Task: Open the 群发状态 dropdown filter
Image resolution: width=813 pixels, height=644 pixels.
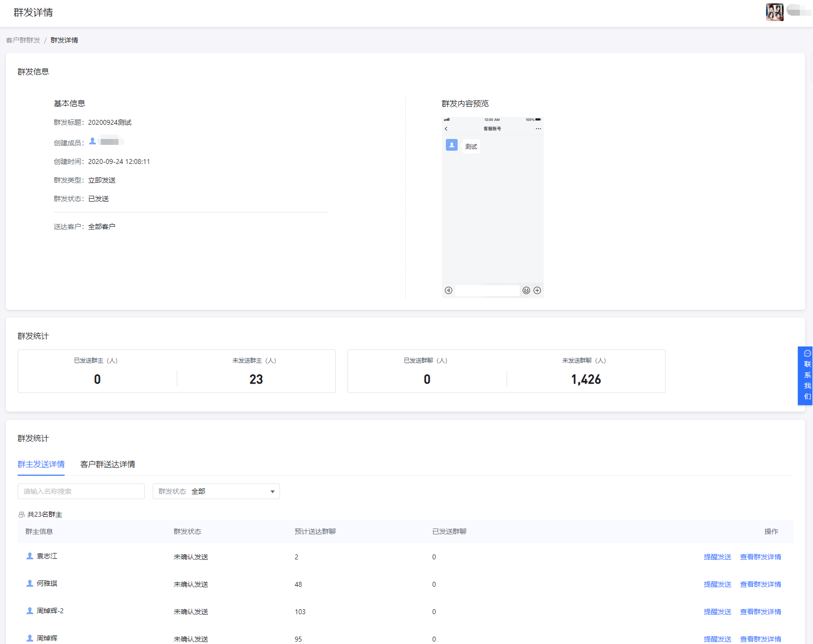Action: (x=216, y=491)
